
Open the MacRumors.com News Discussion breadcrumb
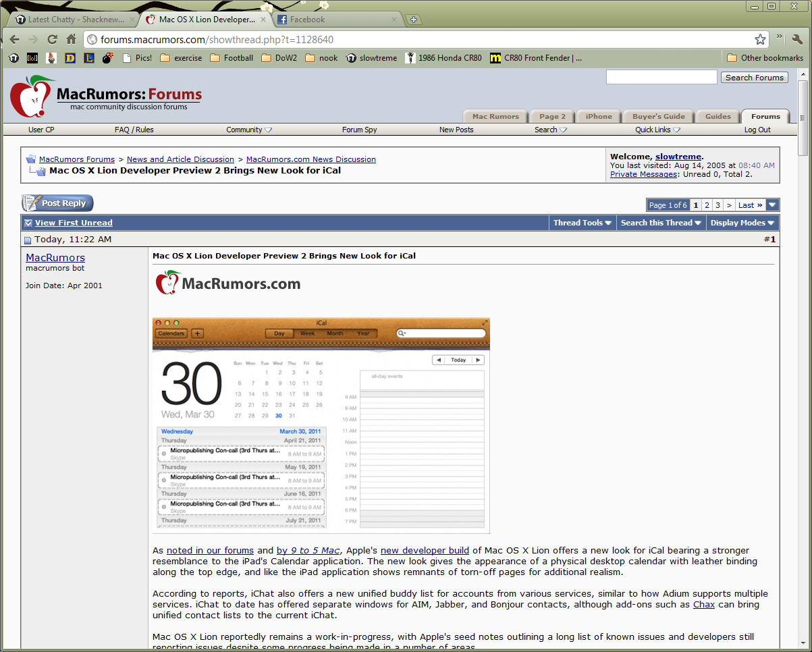coord(311,159)
